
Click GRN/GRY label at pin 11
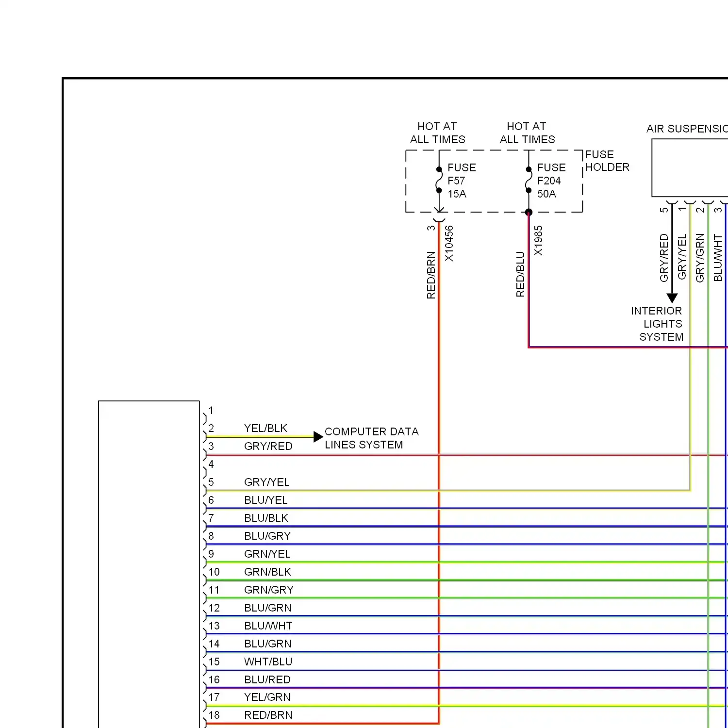[268, 590]
